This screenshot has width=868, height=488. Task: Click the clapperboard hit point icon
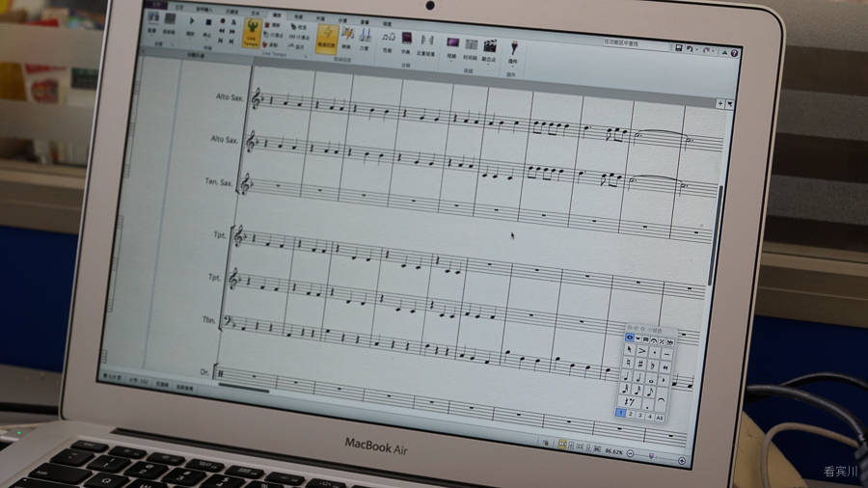pyautogui.click(x=490, y=45)
